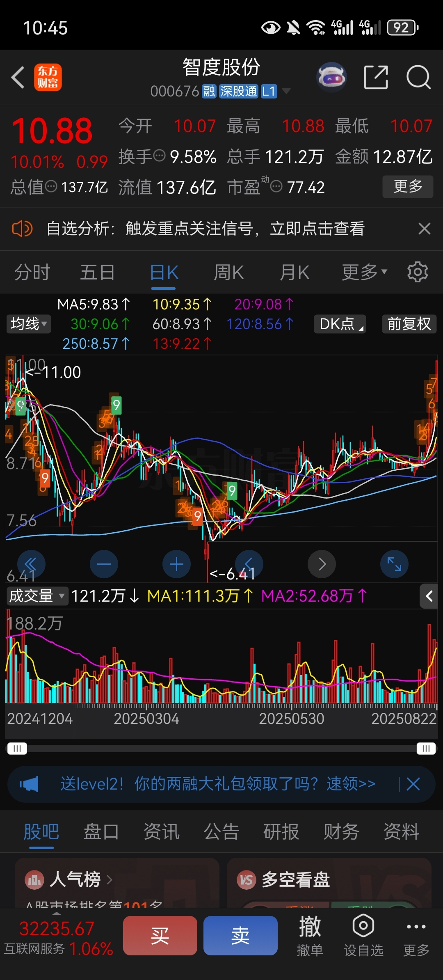
Task: Dismiss the 自选分析 notice
Action: (424, 229)
